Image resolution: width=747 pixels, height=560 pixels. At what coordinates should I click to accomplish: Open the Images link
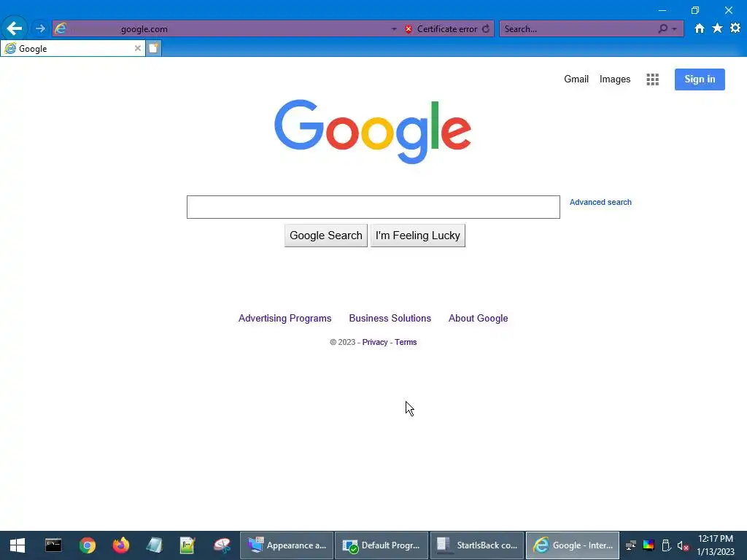(x=614, y=79)
